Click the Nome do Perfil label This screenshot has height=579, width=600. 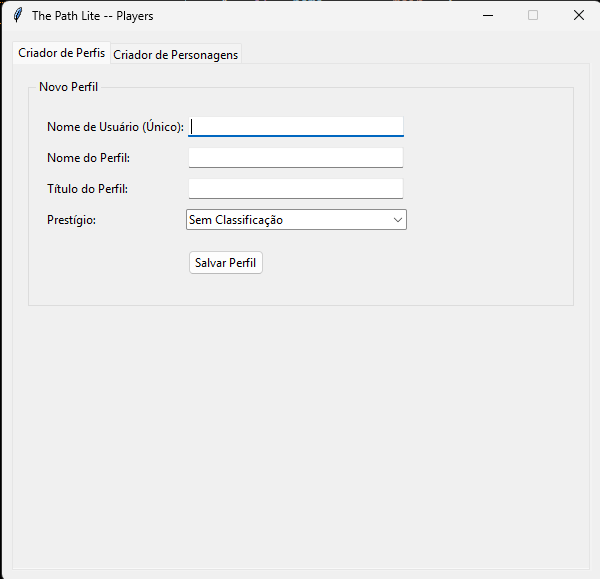(88, 158)
